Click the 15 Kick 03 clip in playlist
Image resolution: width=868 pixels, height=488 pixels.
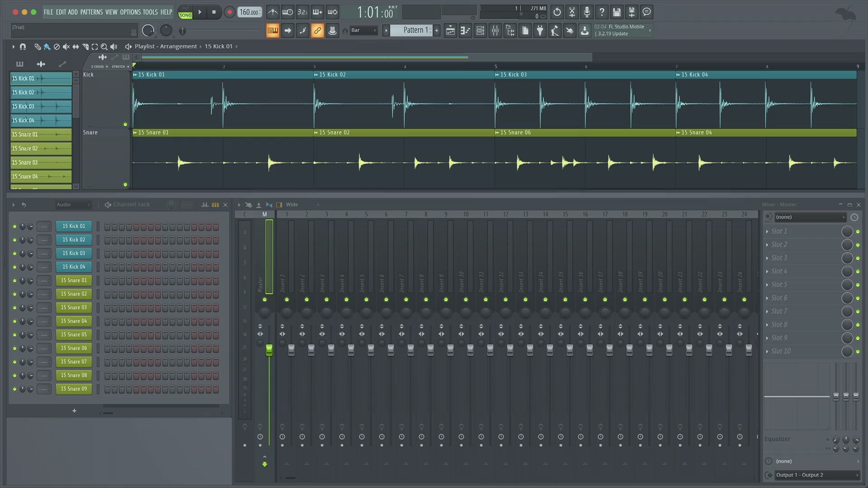pyautogui.click(x=585, y=99)
